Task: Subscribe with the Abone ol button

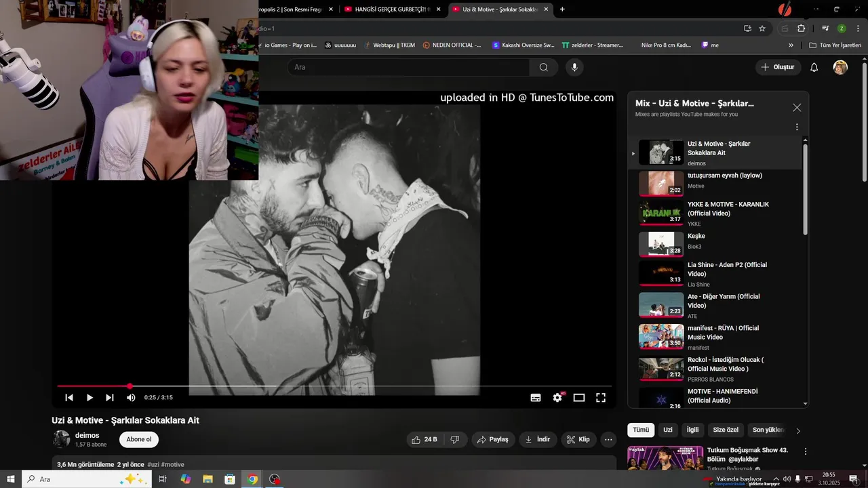Action: (x=139, y=439)
